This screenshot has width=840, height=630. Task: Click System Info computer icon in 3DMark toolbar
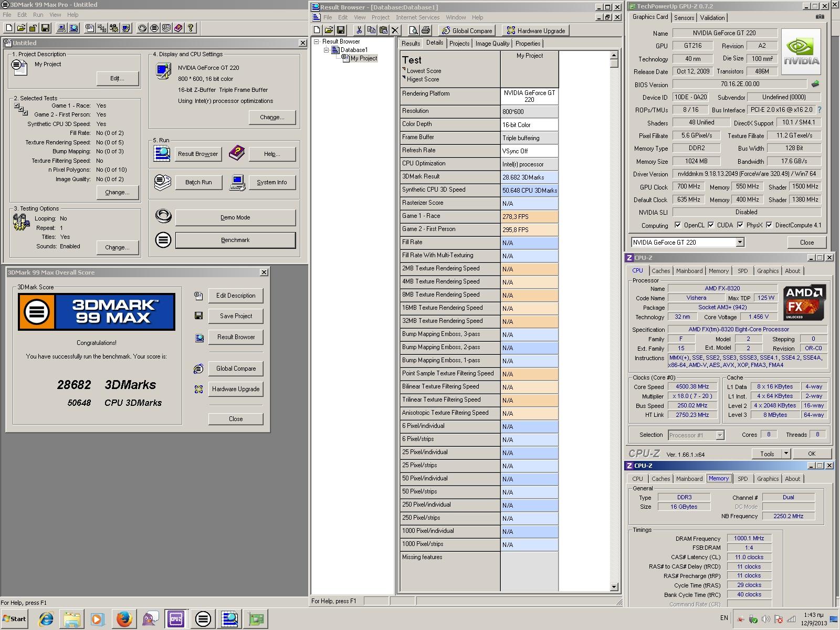click(x=61, y=28)
